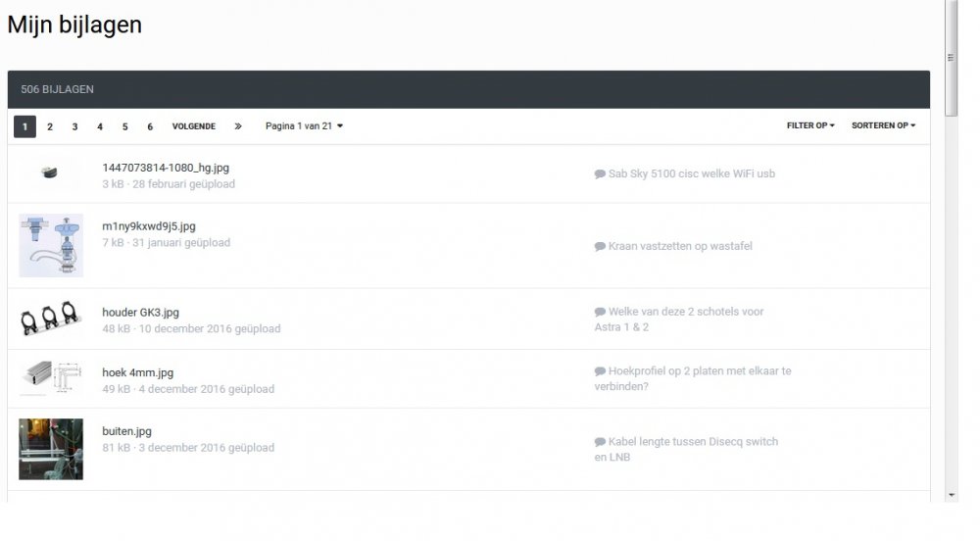Open the Sorteren op dropdown
Viewport: 980px width, 541px height.
coord(883,126)
